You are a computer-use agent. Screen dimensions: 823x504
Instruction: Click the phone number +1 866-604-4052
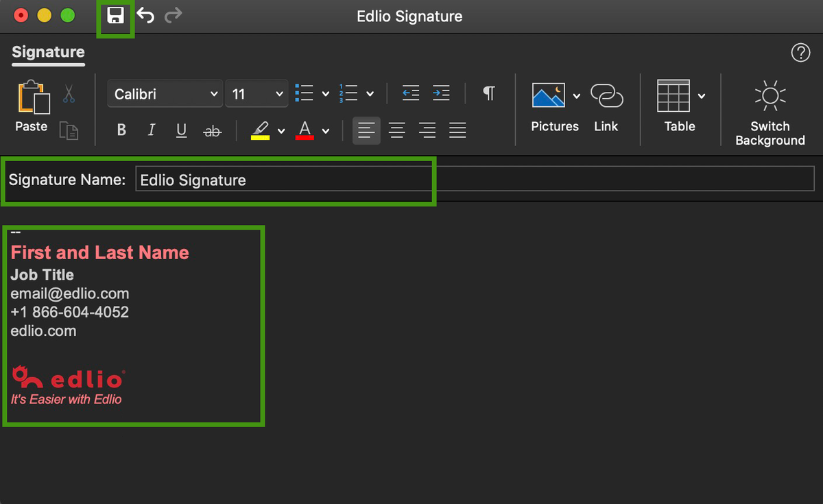(x=70, y=312)
